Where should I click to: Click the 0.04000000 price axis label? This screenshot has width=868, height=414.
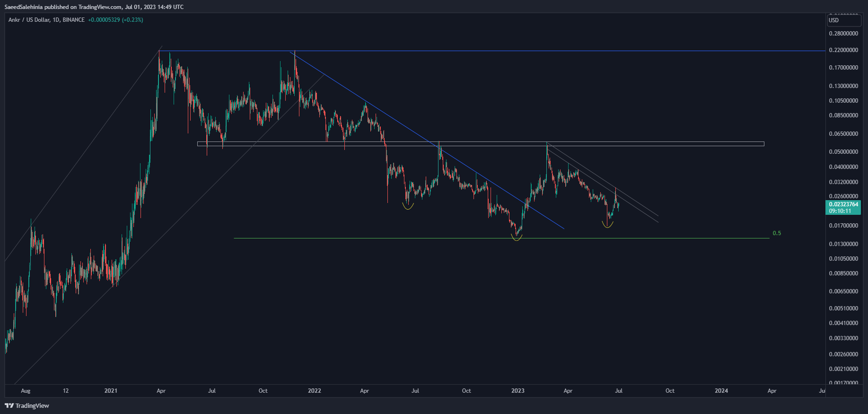843,167
